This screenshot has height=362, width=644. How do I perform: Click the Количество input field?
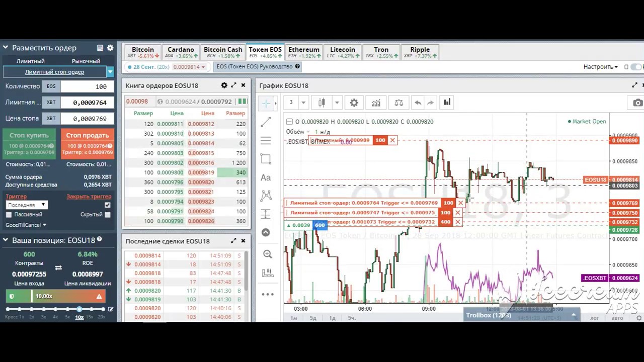pyautogui.click(x=87, y=86)
